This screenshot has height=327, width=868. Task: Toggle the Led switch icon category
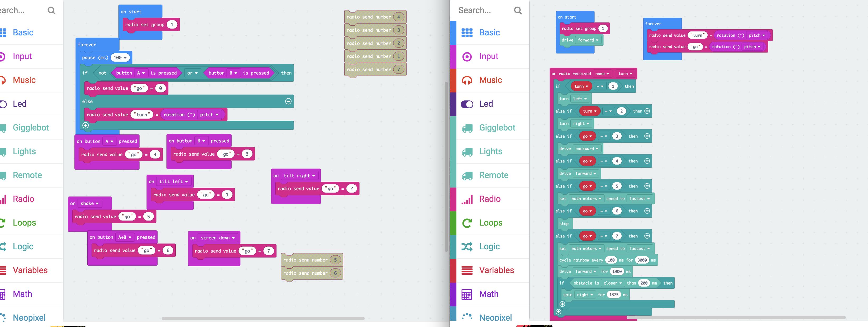pos(467,104)
